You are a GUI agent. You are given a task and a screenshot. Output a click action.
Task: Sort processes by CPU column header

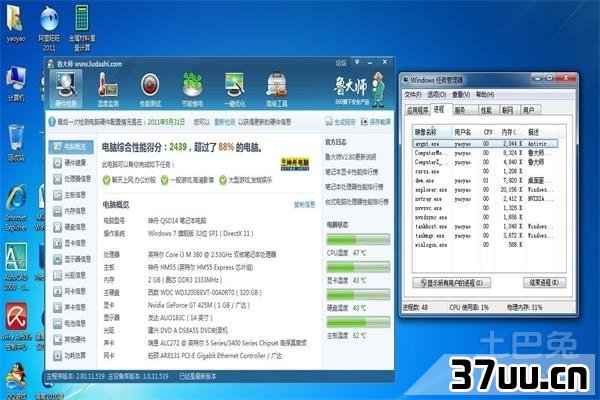[x=488, y=132]
